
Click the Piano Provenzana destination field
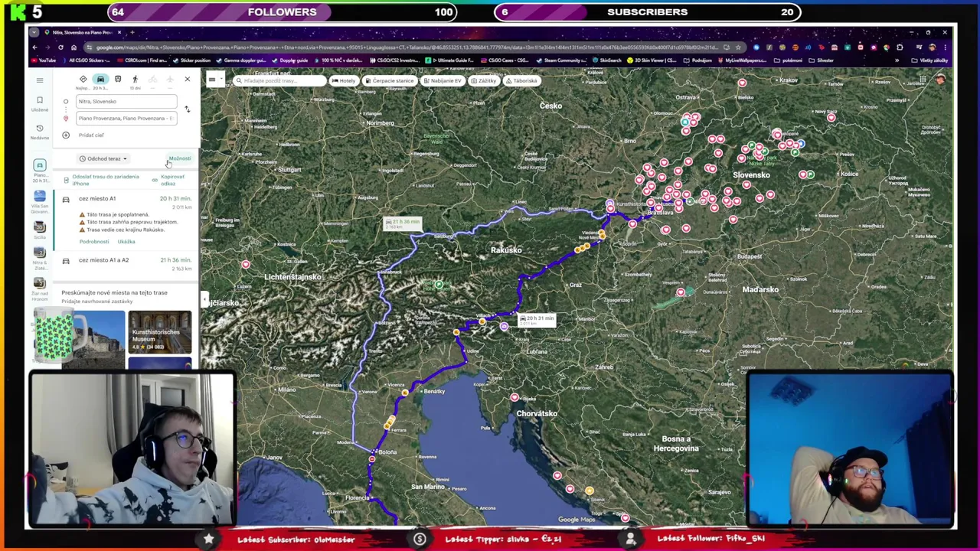click(126, 118)
